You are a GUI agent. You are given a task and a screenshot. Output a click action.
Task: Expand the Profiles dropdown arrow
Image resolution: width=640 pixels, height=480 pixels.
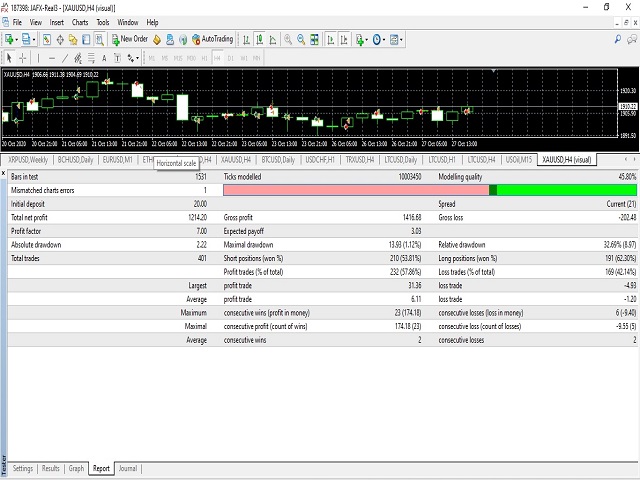34,40
